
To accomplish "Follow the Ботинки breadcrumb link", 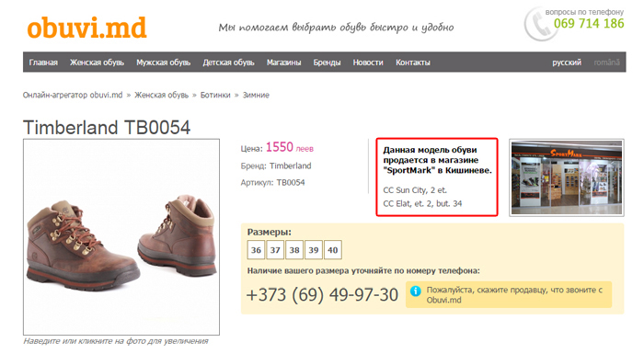I will (215, 95).
